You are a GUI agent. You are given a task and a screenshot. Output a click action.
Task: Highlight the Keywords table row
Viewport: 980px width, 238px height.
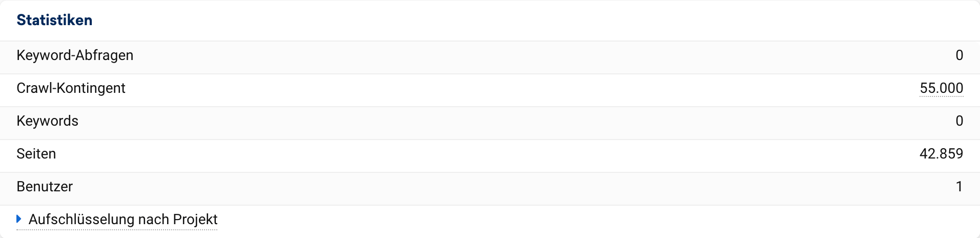point(490,123)
